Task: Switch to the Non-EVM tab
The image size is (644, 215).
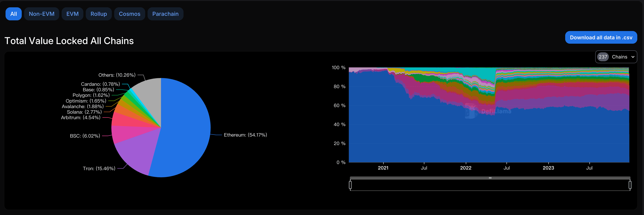Action: [x=41, y=14]
